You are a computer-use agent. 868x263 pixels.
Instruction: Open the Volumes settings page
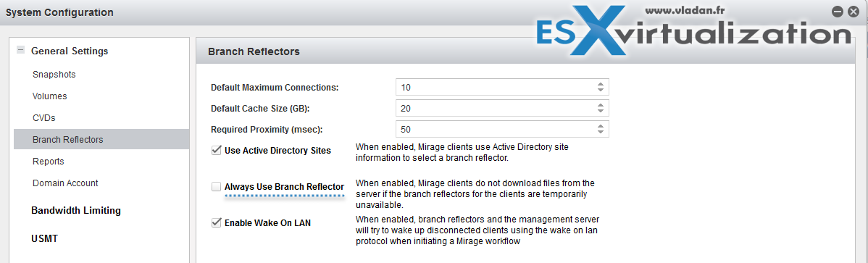point(50,96)
